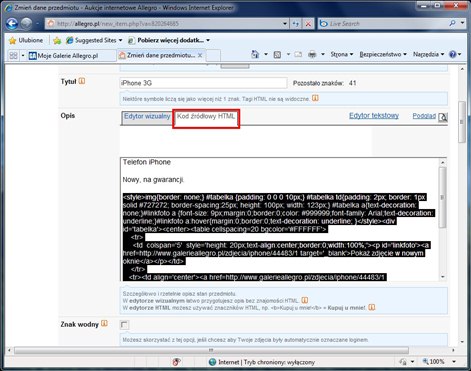This screenshot has width=471, height=371.
Task: Click the RSS feeds icon
Action: click(x=277, y=54)
